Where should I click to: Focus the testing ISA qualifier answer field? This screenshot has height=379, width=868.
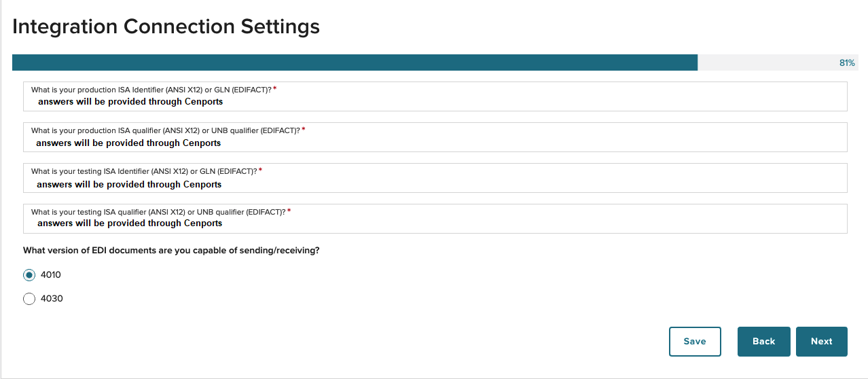click(x=435, y=219)
